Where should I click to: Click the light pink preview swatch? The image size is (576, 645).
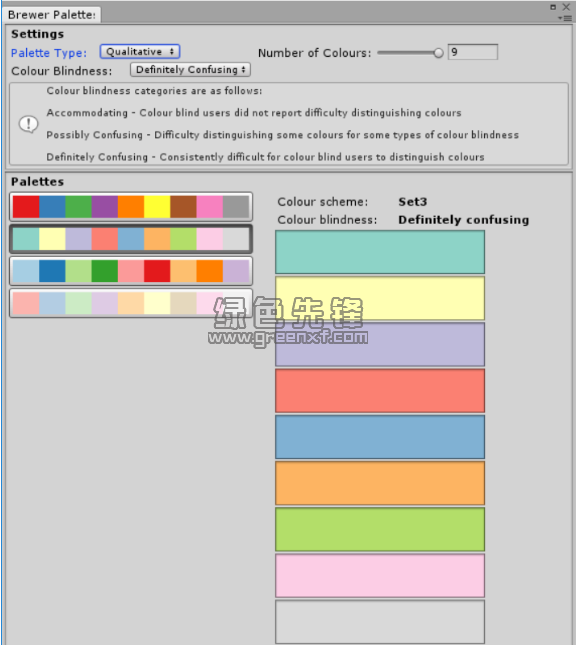tap(380, 575)
